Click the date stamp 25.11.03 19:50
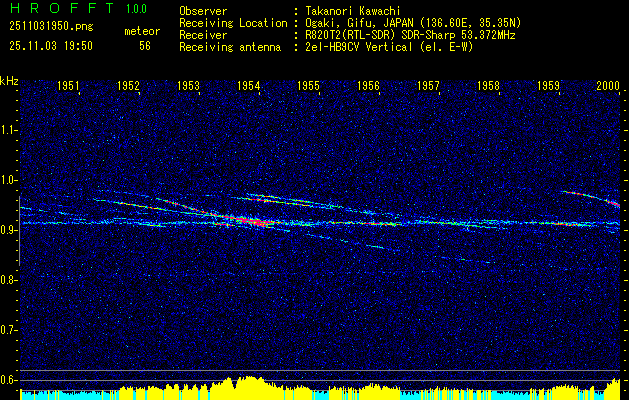Image resolution: width=629 pixels, height=400 pixels. [x=51, y=46]
